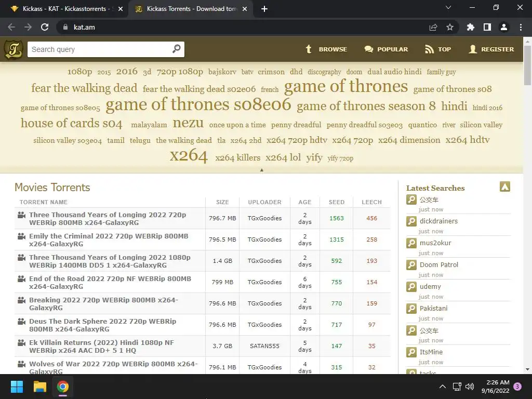Click the SEED column header

click(x=337, y=202)
